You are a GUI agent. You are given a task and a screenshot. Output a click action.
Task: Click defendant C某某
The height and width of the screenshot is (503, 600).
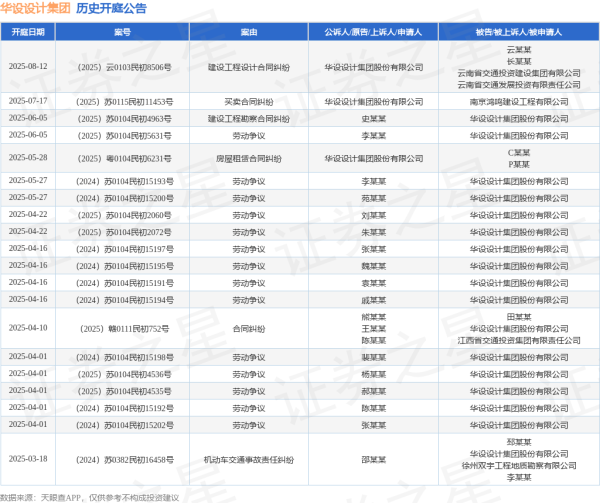519,153
